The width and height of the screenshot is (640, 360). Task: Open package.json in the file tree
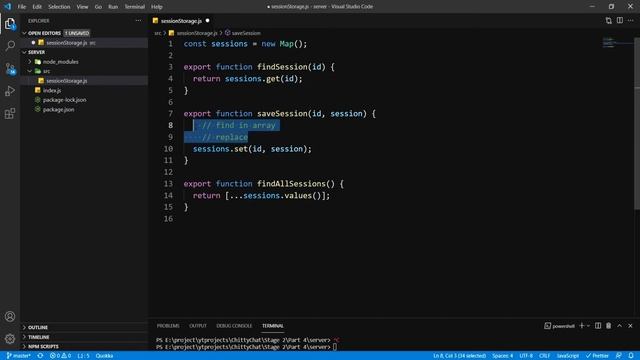coord(58,109)
